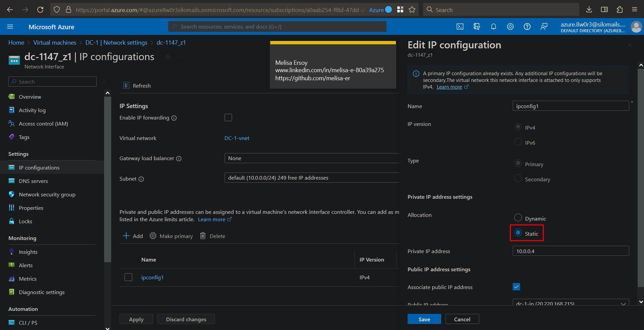644x330 pixels.
Task: Go to DC-1 Network settings breadcrumb
Action: 116,42
